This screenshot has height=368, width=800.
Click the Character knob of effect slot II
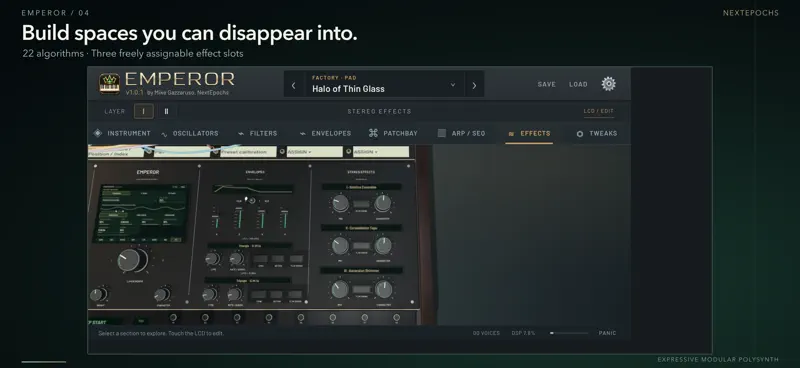pyautogui.click(x=383, y=246)
